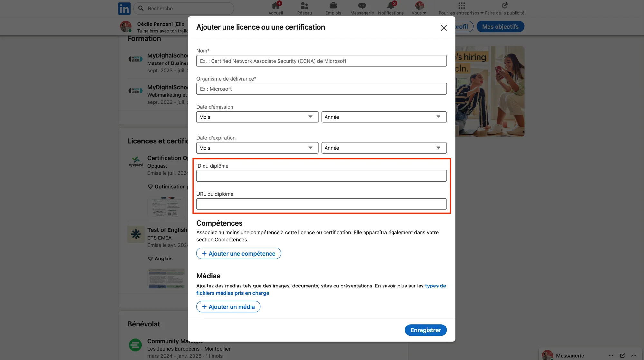Click the Organisme de délivrance field
Screen dimensions: 644x360
321,89
